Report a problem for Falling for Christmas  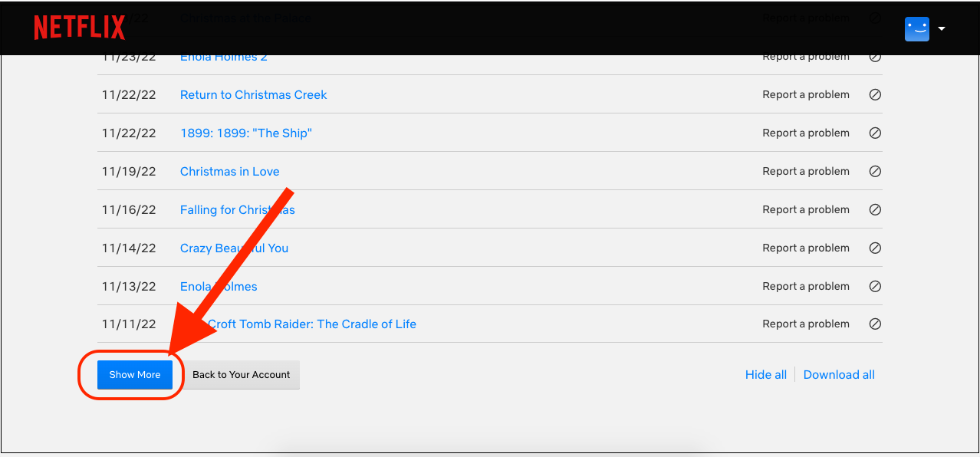click(x=806, y=210)
